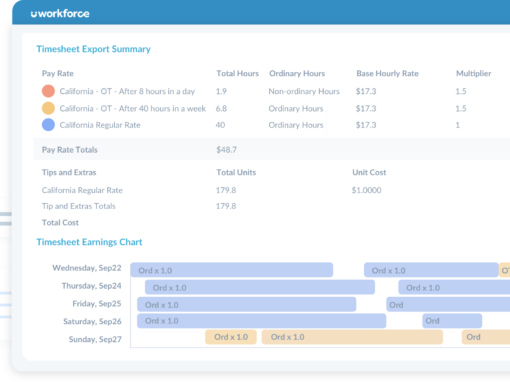Viewport: 510px width, 382px height.
Task: Click $17.3 rate in After 40 hours row
Action: tap(366, 108)
